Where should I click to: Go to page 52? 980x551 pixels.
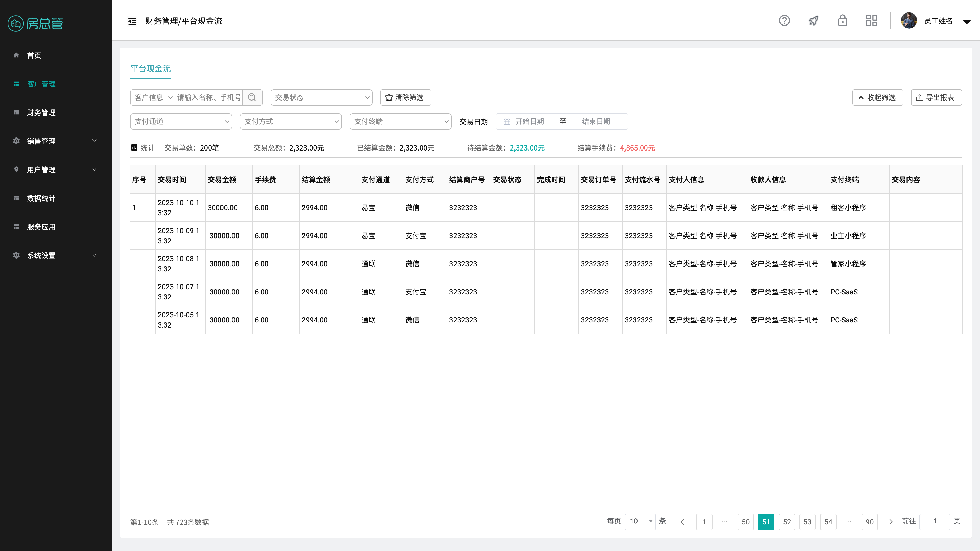[787, 522]
